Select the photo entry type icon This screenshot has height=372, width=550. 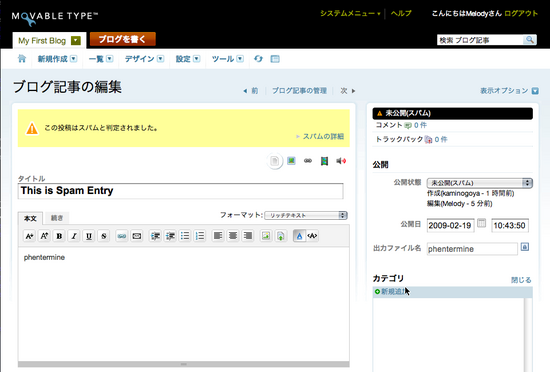tap(291, 161)
